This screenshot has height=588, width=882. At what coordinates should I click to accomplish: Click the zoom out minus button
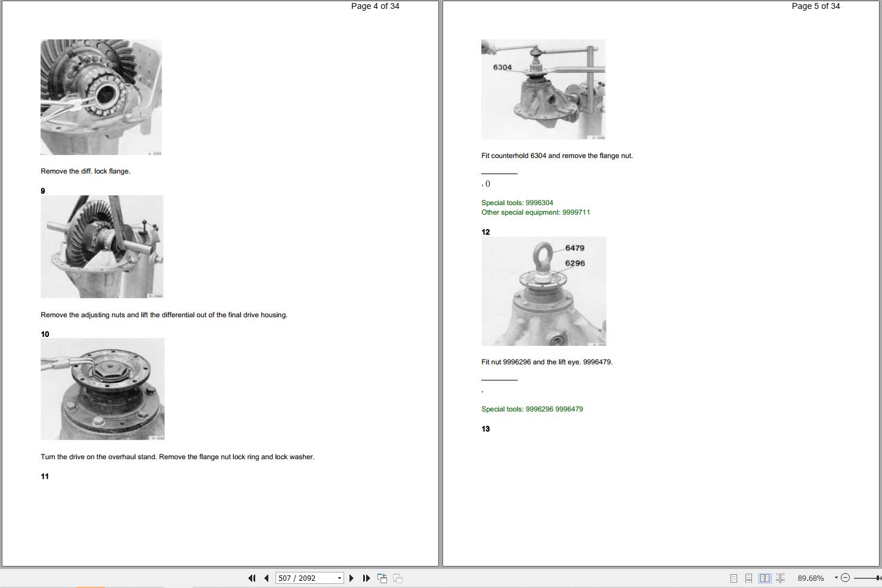[845, 578]
